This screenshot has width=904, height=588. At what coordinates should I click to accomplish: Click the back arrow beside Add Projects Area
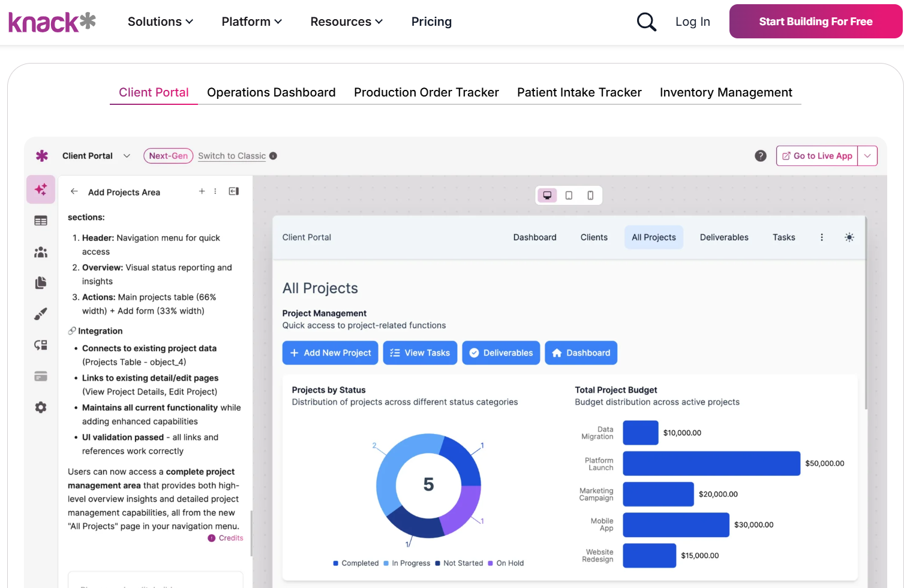point(74,191)
